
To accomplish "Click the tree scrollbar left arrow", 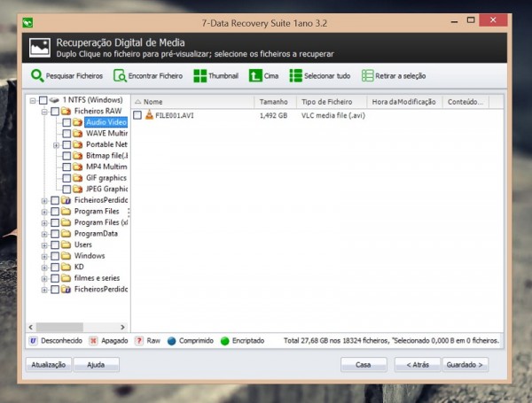I will [x=31, y=327].
